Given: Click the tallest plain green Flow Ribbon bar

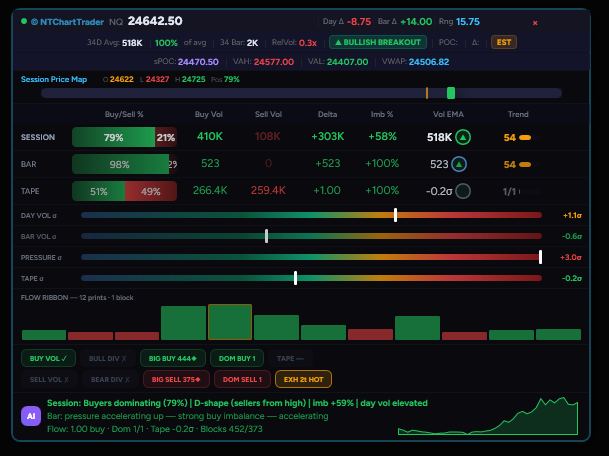Looking at the screenshot, I should click(x=183, y=323).
